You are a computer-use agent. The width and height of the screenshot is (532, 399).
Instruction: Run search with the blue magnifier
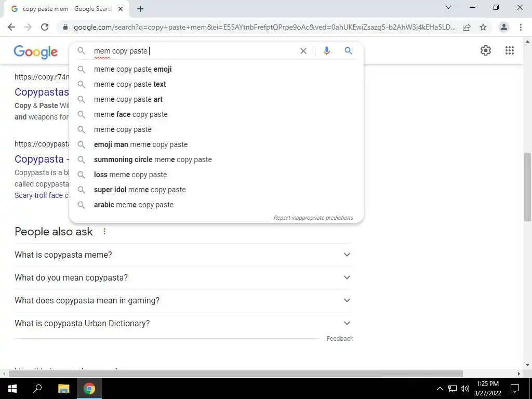348,51
